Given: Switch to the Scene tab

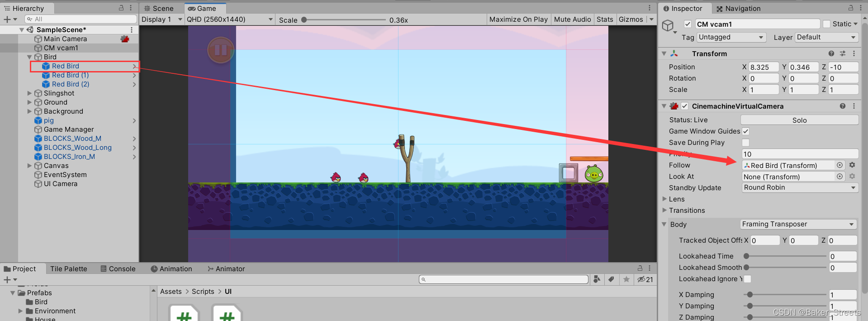Looking at the screenshot, I should tap(159, 9).
